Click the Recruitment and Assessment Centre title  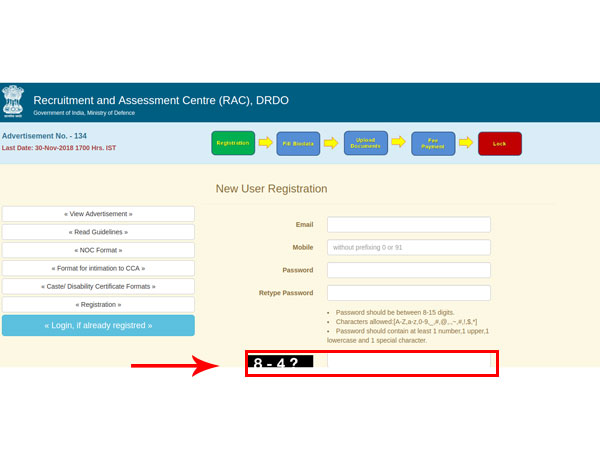click(161, 100)
